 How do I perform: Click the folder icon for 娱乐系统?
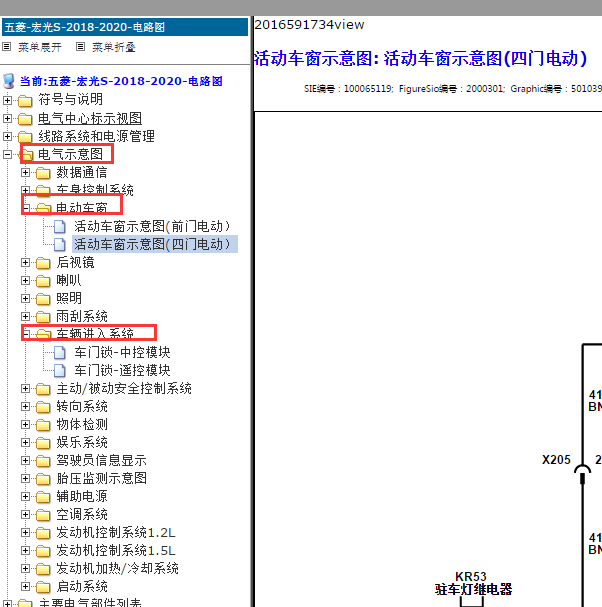pyautogui.click(x=43, y=443)
